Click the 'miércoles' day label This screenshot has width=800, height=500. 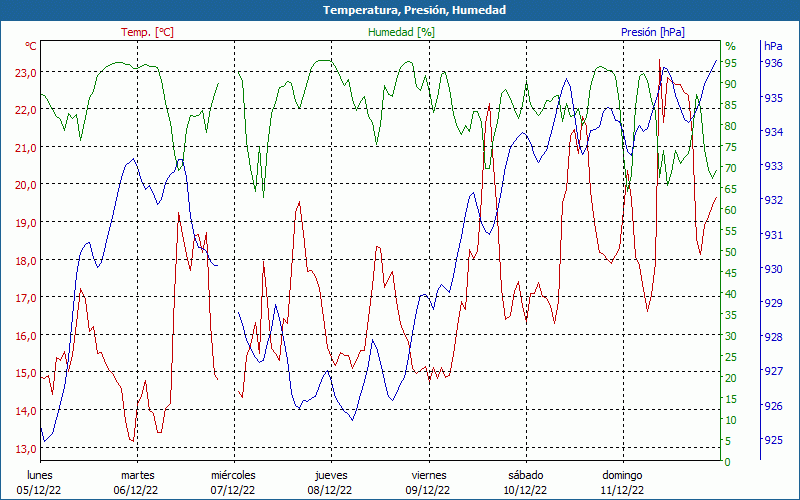pyautogui.click(x=234, y=476)
